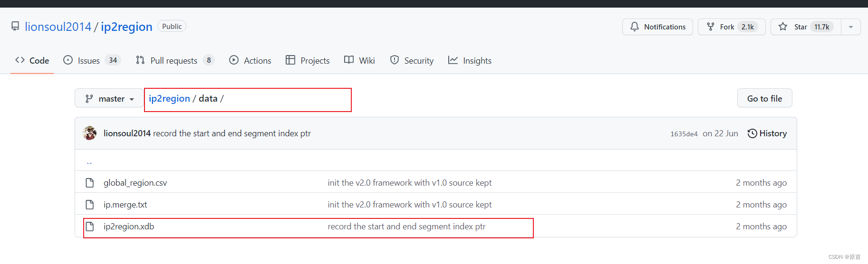
Task: Open the Actions tab
Action: [x=250, y=60]
